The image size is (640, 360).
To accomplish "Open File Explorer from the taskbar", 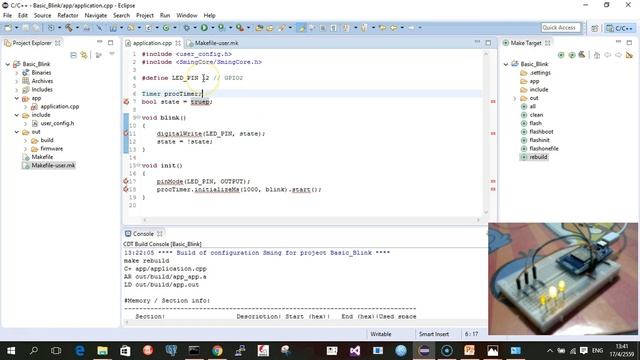I will click(x=102, y=351).
